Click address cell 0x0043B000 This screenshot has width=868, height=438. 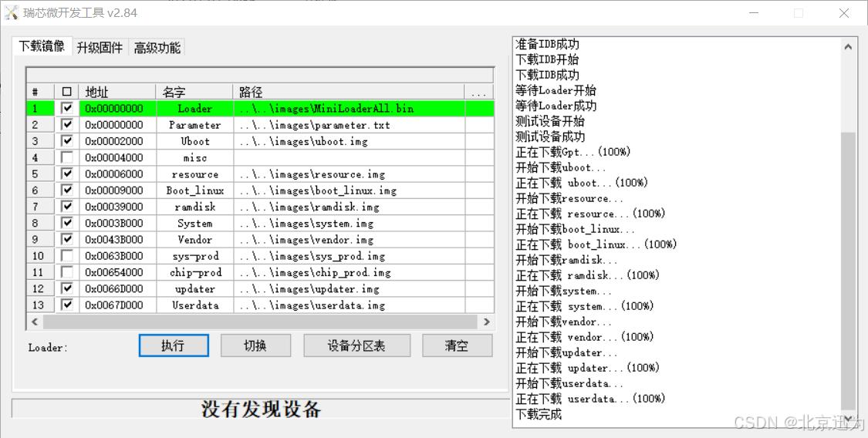tap(117, 240)
